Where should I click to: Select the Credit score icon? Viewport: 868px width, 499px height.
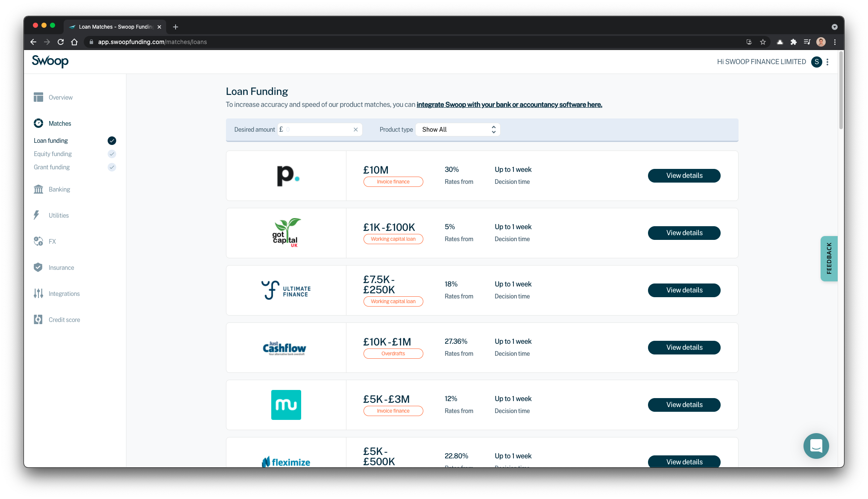click(x=38, y=319)
